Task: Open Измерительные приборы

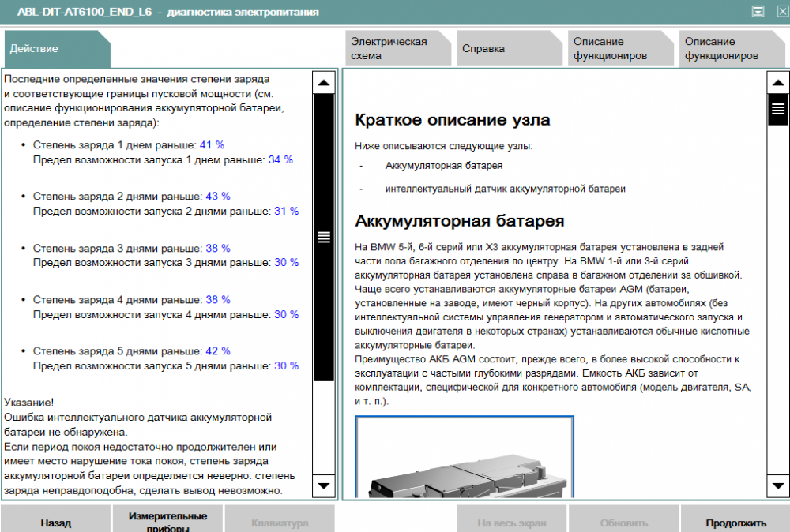Action: pos(167,521)
